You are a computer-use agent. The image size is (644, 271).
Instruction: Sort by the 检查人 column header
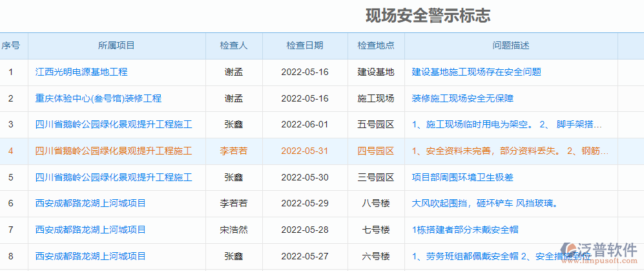[x=233, y=45]
